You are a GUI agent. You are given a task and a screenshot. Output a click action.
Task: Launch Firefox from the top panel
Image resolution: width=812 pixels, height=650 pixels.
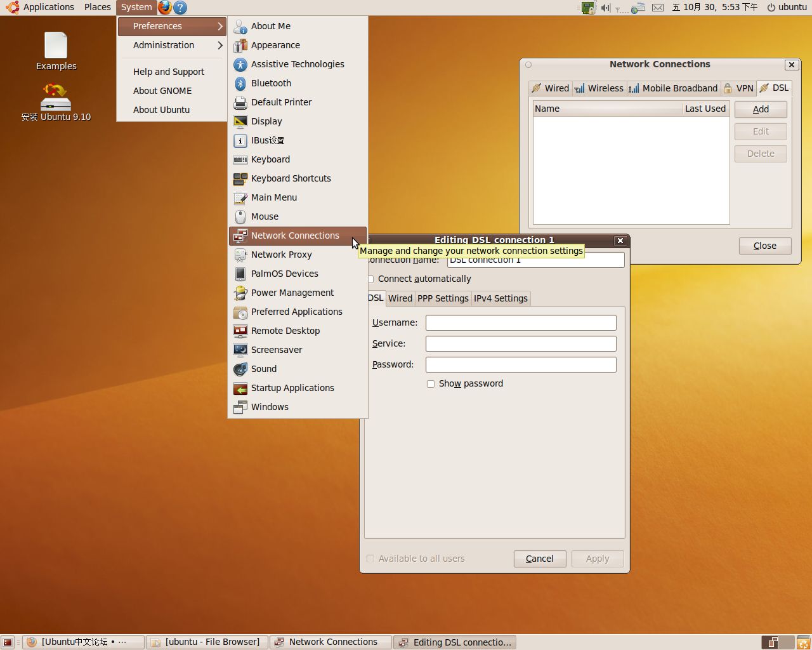[x=165, y=8]
